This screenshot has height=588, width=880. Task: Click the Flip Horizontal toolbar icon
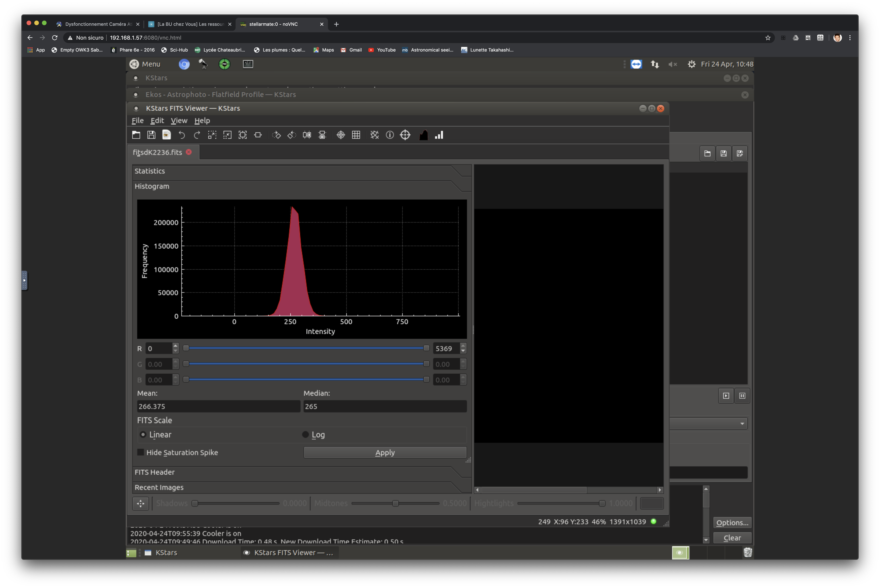(x=307, y=135)
